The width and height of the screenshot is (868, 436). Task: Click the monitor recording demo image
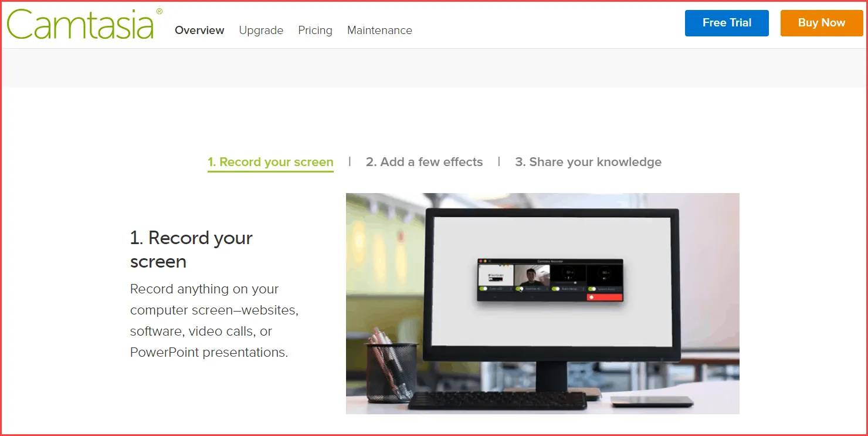click(542, 303)
